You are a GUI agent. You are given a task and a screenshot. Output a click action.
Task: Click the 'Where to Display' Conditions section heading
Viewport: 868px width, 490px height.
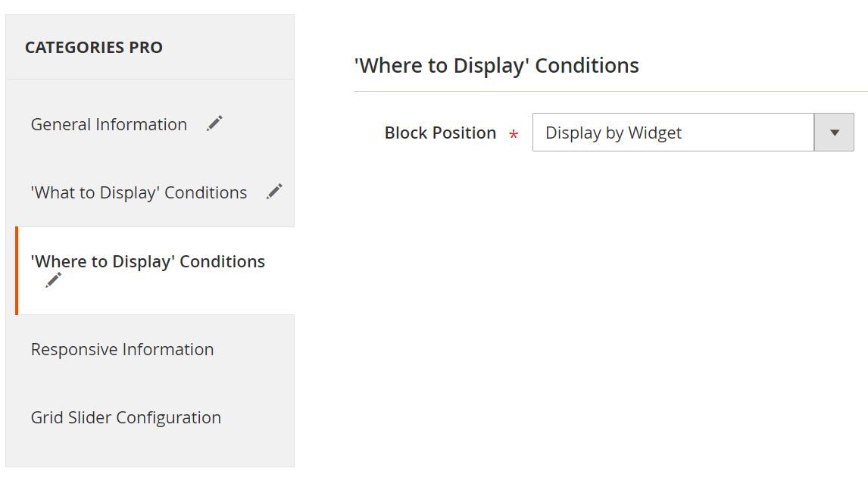(x=497, y=66)
